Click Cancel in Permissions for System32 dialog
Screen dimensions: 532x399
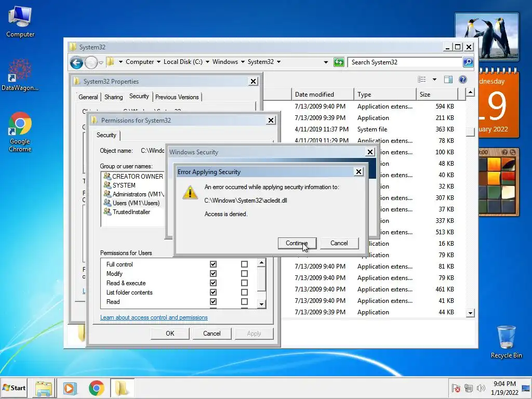(212, 334)
